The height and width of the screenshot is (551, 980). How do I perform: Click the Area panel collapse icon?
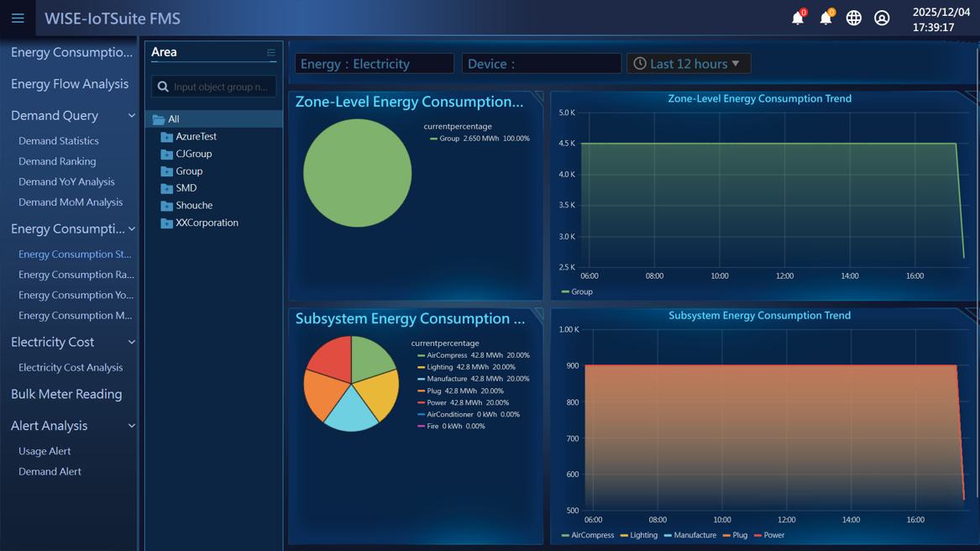click(270, 52)
